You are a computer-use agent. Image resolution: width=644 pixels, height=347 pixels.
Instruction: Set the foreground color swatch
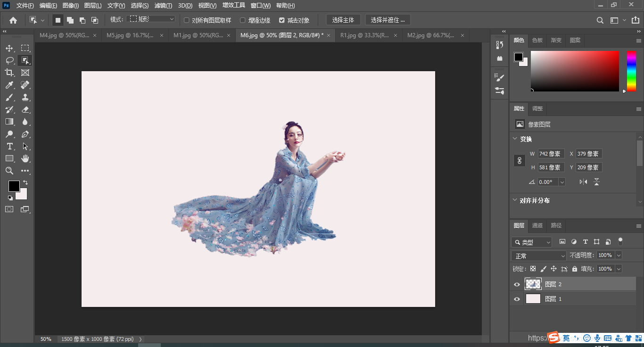pos(14,186)
